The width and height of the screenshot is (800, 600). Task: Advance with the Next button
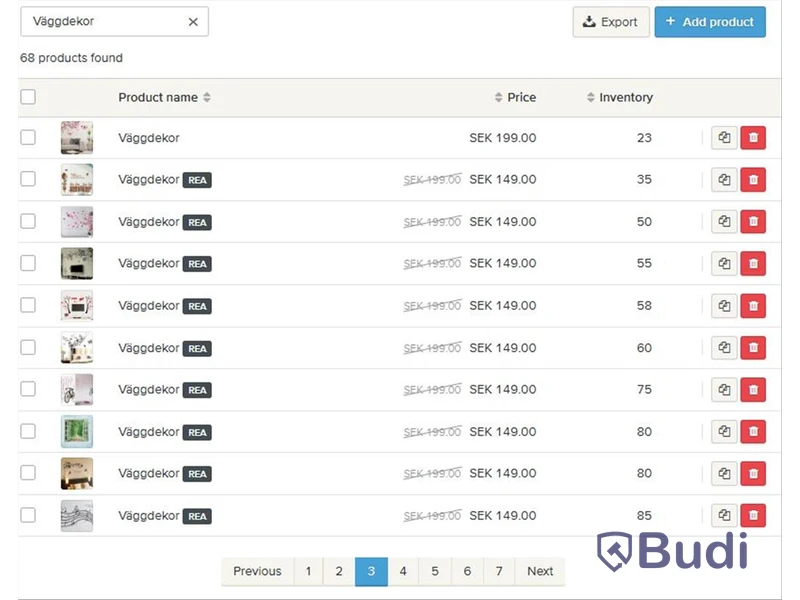[x=540, y=571]
